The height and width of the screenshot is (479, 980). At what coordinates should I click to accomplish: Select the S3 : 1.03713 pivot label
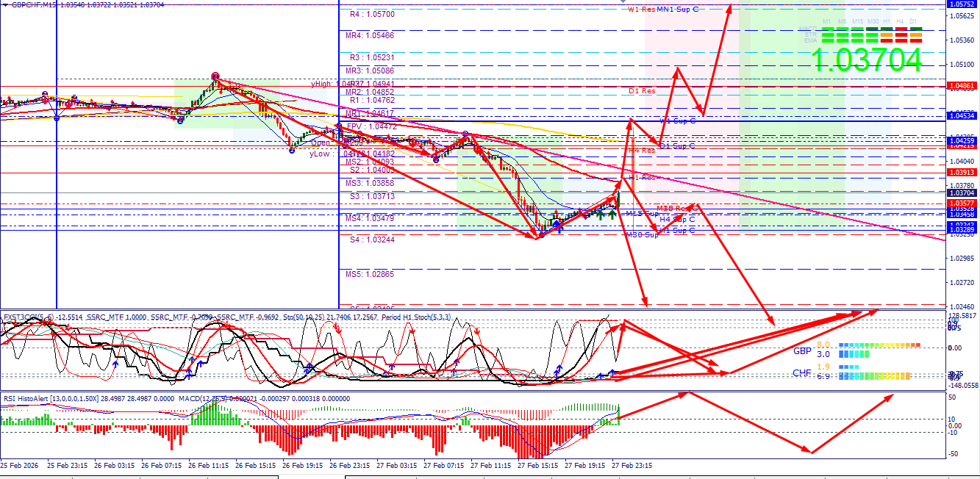coord(372,196)
